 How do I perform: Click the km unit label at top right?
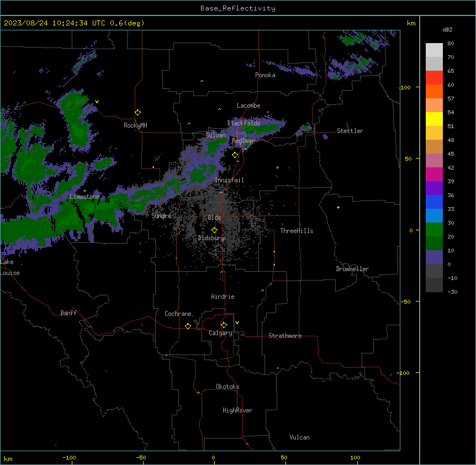[x=411, y=23]
